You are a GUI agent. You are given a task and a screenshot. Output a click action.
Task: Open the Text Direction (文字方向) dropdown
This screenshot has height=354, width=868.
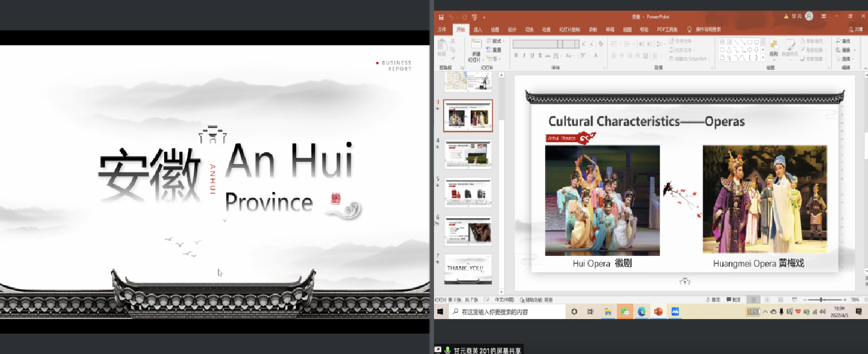coord(682,41)
